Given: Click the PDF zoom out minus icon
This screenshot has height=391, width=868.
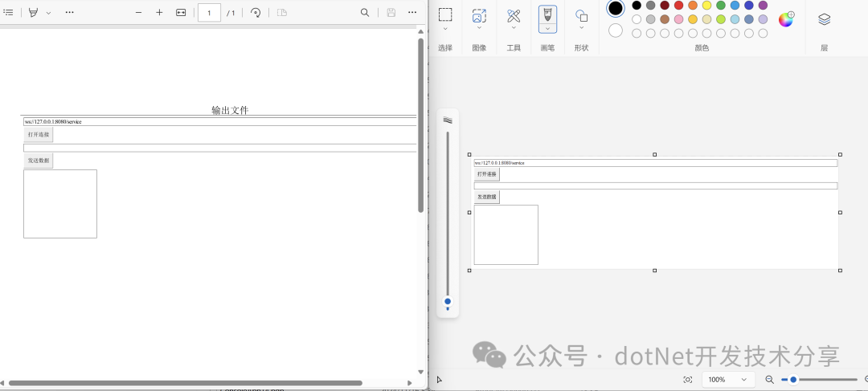Looking at the screenshot, I should coord(138,13).
